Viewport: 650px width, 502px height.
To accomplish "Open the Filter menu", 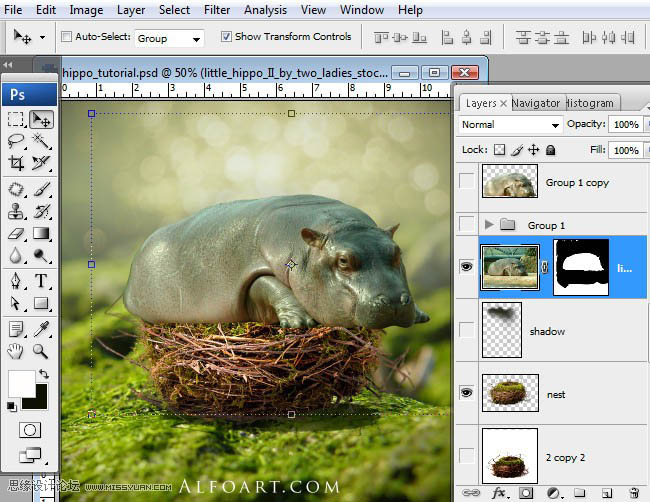I will pyautogui.click(x=217, y=10).
